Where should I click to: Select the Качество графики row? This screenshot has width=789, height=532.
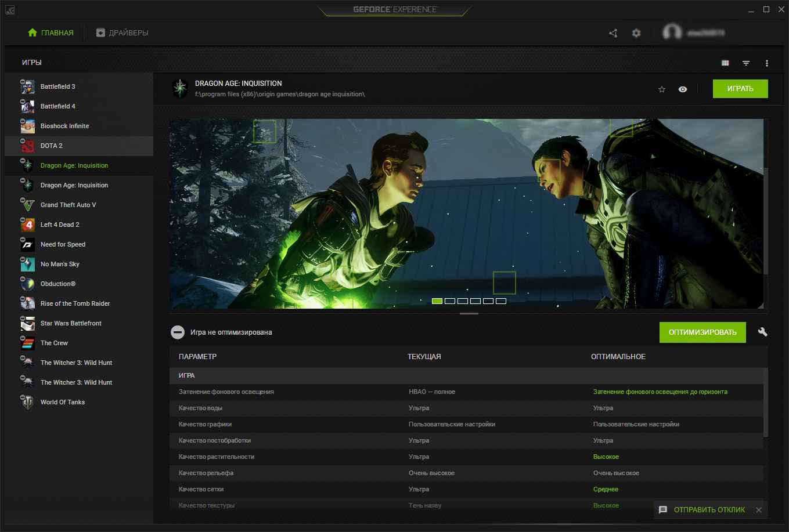pos(467,424)
